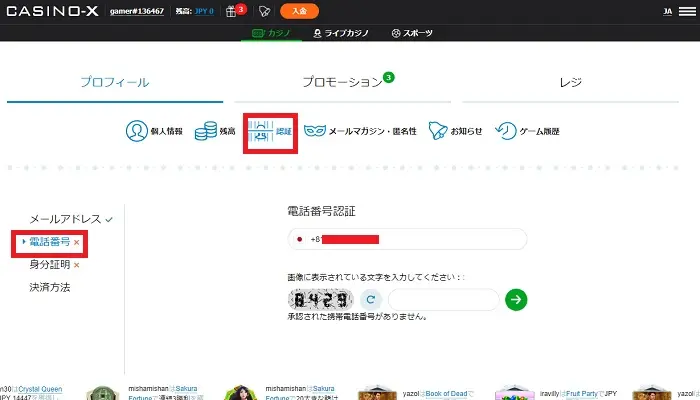The height and width of the screenshot is (400, 700).
Task: Select 身分証明 in the sidebar
Action: 49,264
